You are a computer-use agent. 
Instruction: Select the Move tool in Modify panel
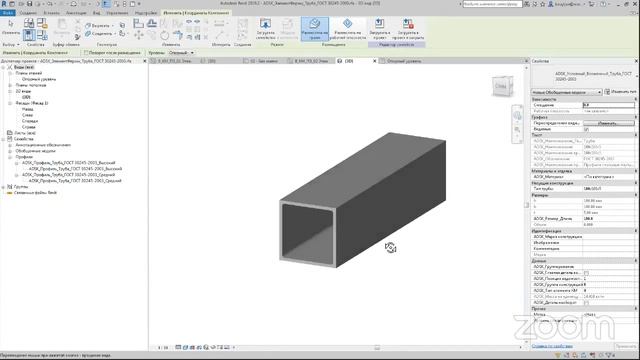[x=138, y=35]
